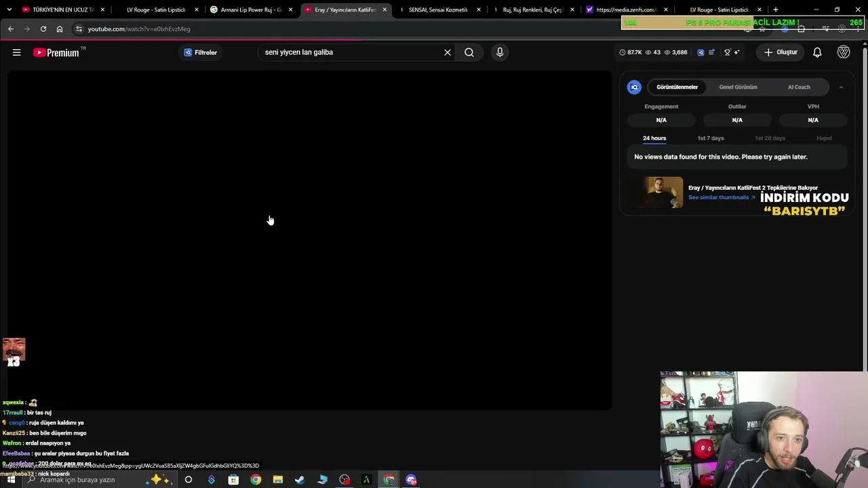Select the 1st 7 days time range
This screenshot has height=488, width=868.
click(711, 138)
